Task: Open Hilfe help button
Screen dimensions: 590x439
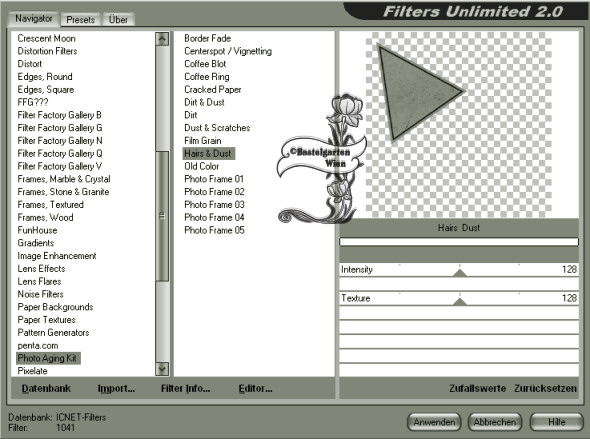Action: 557,422
